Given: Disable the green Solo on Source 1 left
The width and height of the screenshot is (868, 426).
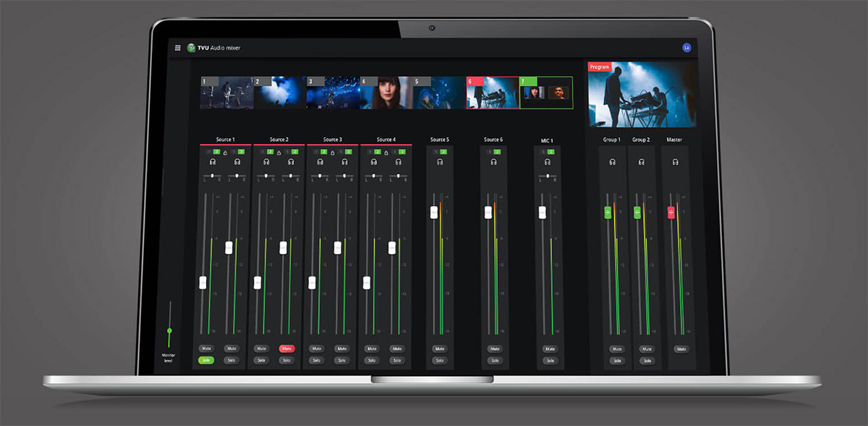Looking at the screenshot, I should [x=207, y=360].
